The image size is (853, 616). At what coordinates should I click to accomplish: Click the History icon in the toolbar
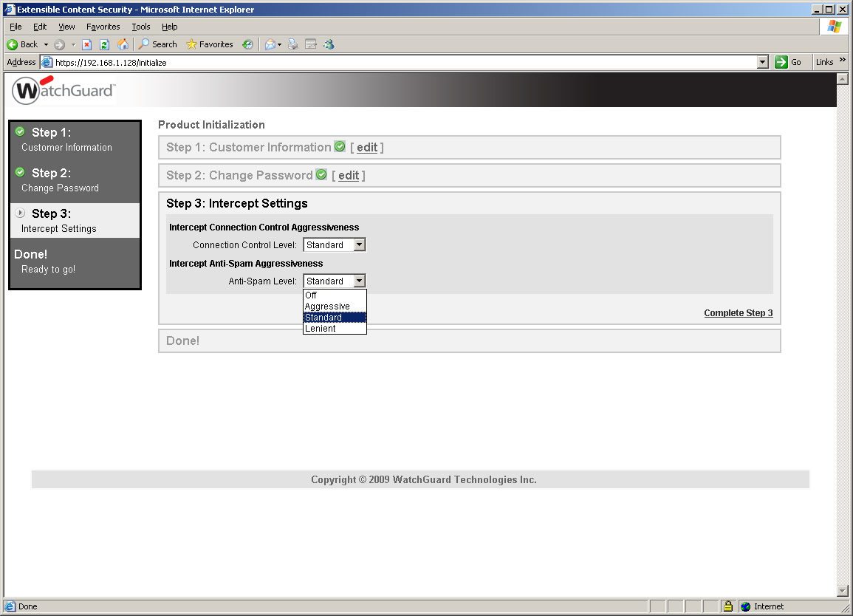coord(247,44)
